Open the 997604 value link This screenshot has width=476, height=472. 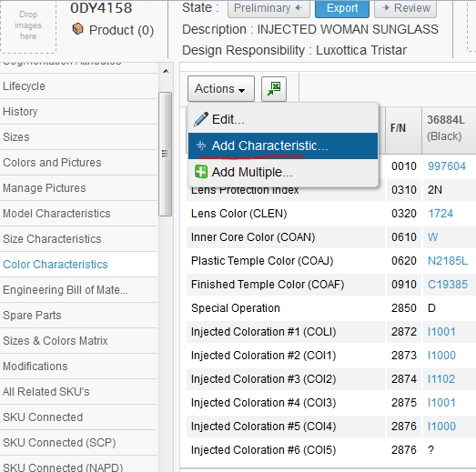(x=447, y=166)
